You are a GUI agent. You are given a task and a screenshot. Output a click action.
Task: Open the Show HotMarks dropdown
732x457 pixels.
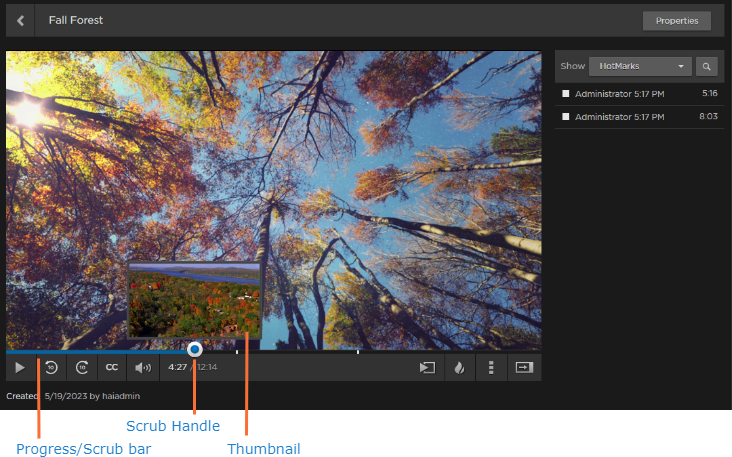639,66
